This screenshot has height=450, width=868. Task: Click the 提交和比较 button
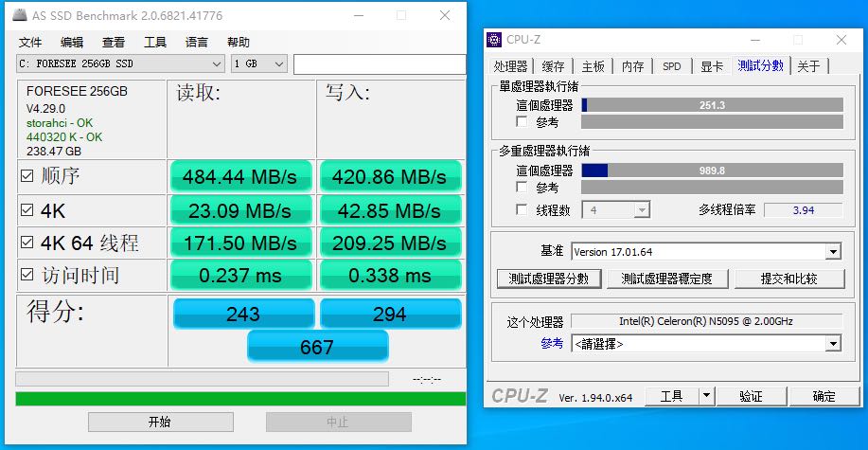pyautogui.click(x=789, y=279)
